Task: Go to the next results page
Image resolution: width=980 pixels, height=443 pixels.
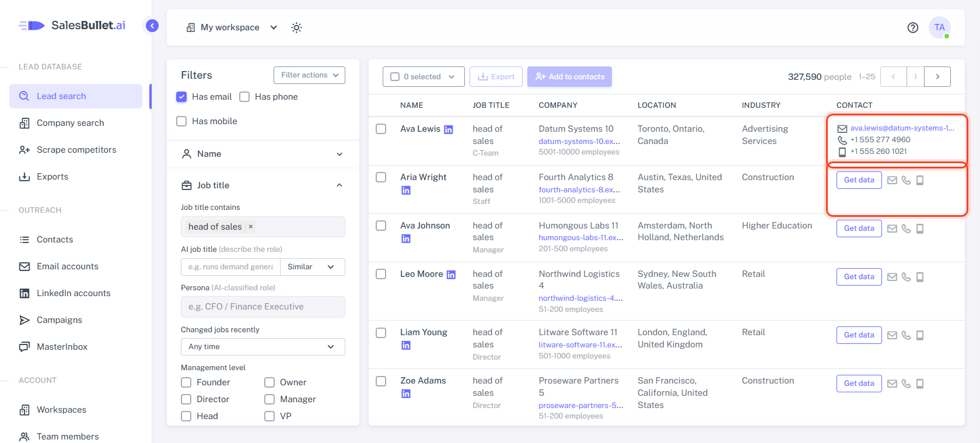Action: (937, 77)
